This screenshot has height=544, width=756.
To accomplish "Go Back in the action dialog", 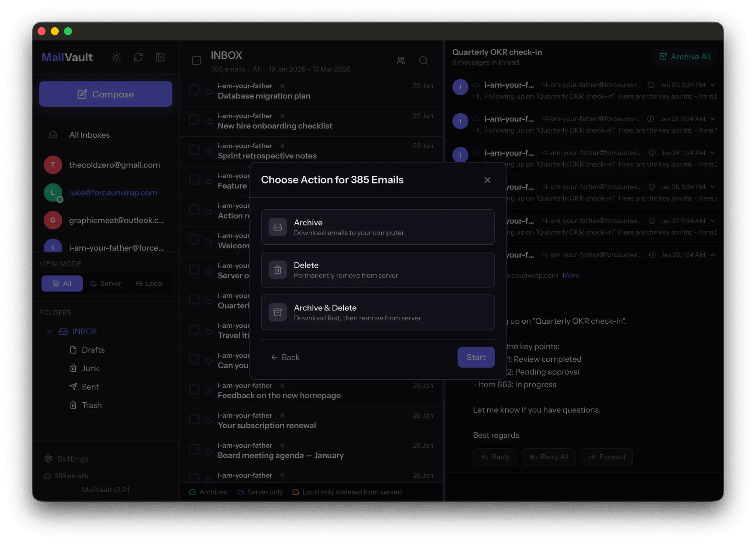I will click(285, 357).
